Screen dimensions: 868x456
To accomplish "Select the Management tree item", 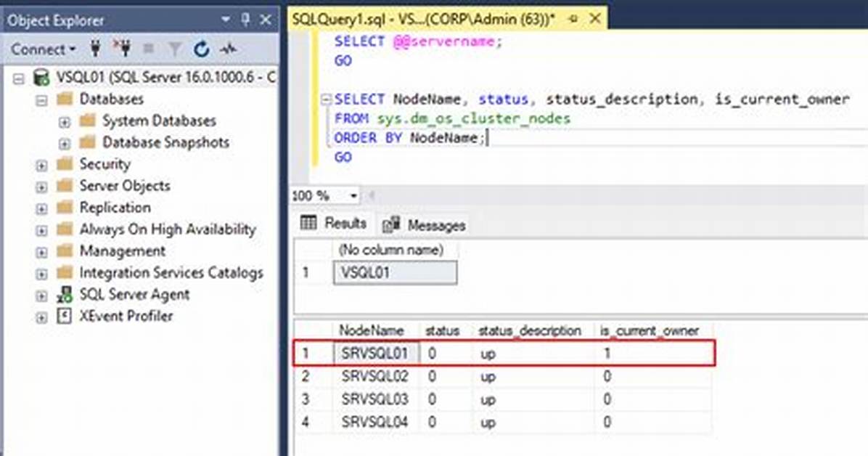I will pos(123,251).
